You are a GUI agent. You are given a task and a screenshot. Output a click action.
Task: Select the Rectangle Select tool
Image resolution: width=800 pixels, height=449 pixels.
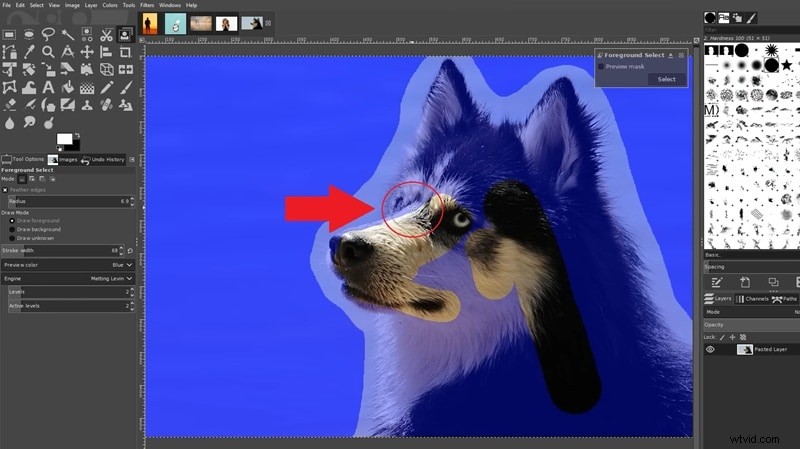click(x=9, y=35)
